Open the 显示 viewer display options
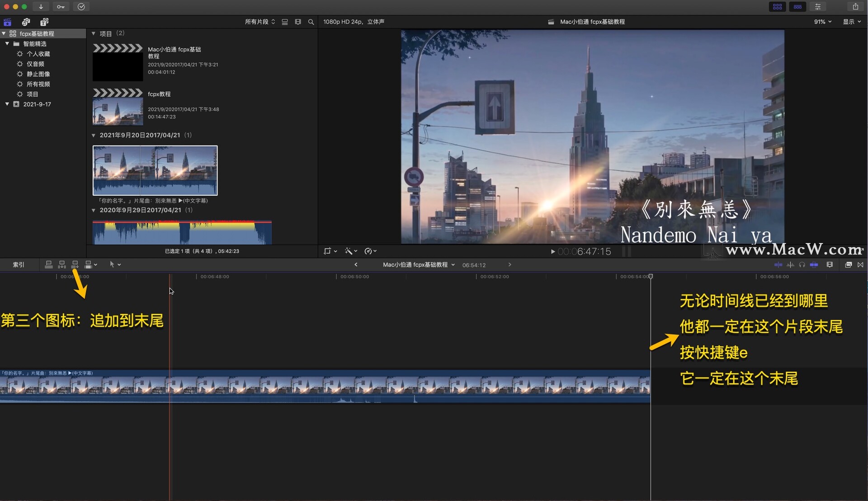868x501 pixels. pos(852,22)
